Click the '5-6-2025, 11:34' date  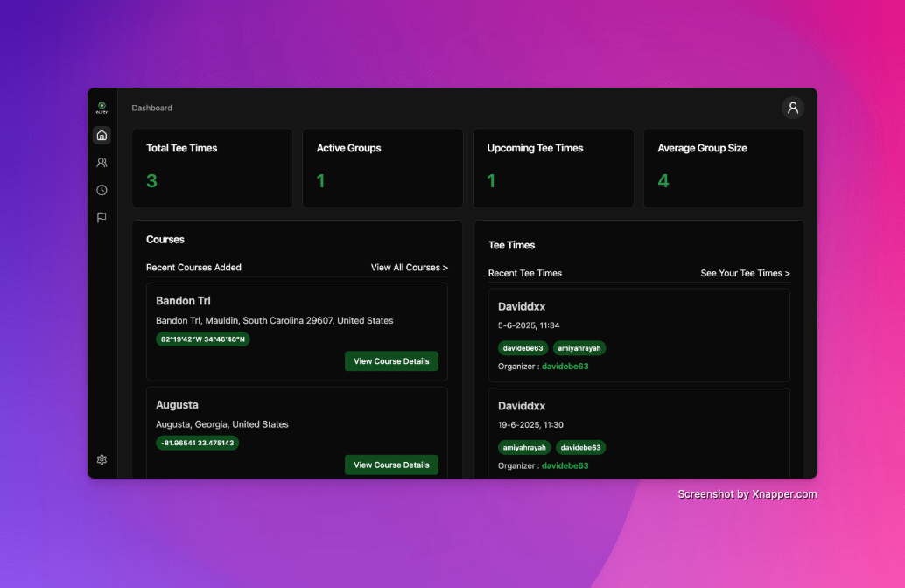pos(529,325)
